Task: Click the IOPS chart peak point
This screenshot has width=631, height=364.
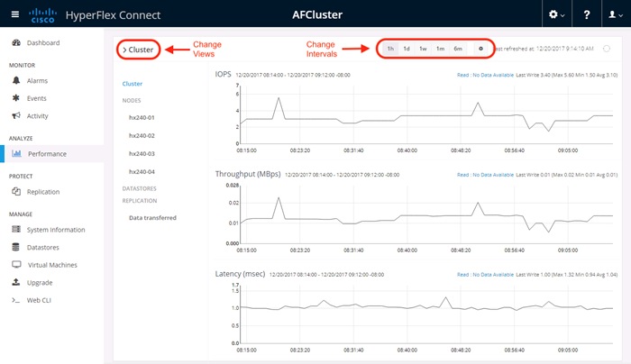Action: tap(279, 97)
